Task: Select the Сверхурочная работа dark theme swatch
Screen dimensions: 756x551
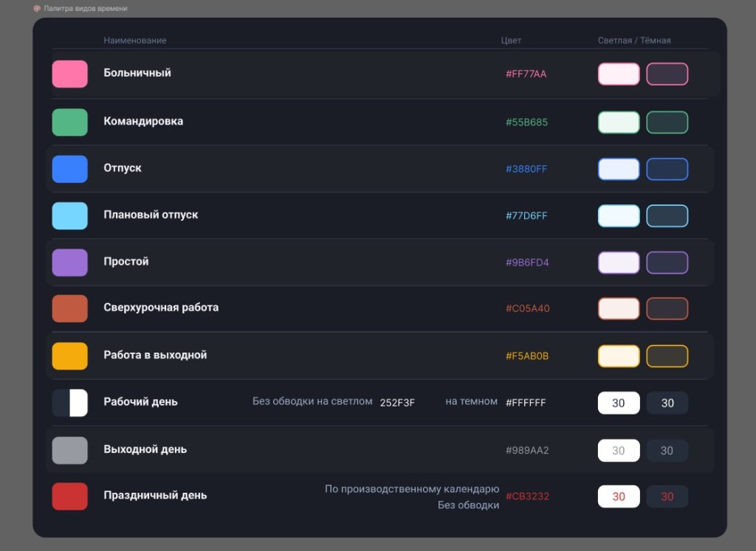Action: coord(667,308)
